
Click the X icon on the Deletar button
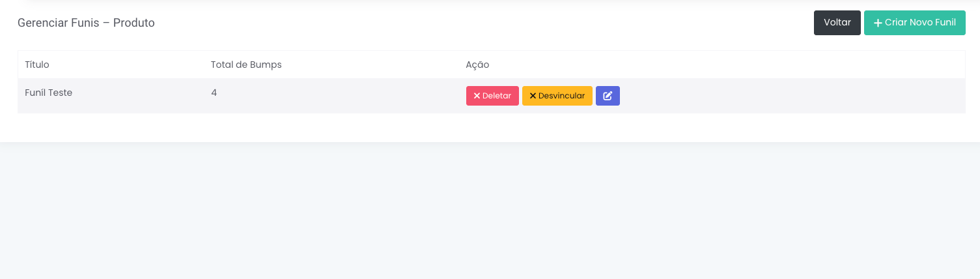(x=477, y=96)
